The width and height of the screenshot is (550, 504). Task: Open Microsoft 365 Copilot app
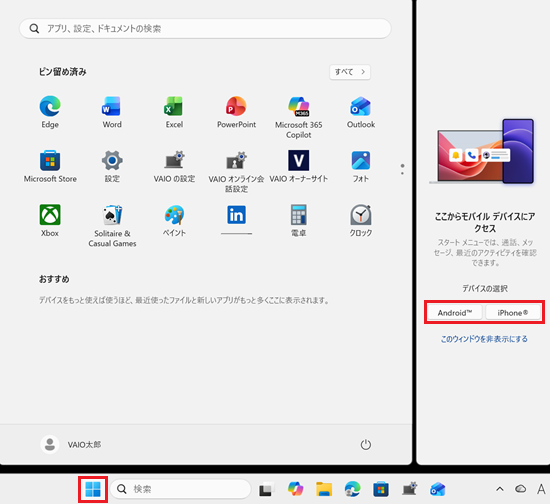(299, 117)
